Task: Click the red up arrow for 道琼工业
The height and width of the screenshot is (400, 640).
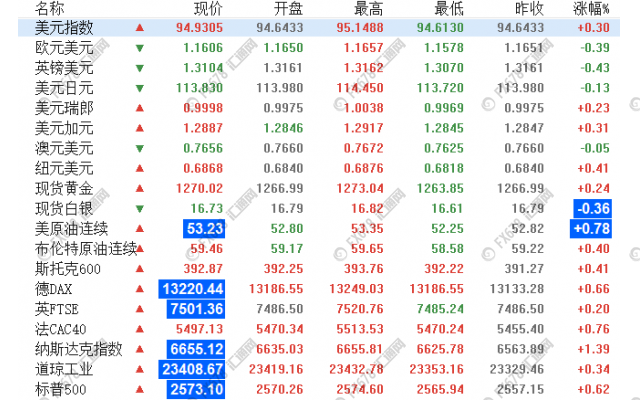Action: click(x=140, y=369)
